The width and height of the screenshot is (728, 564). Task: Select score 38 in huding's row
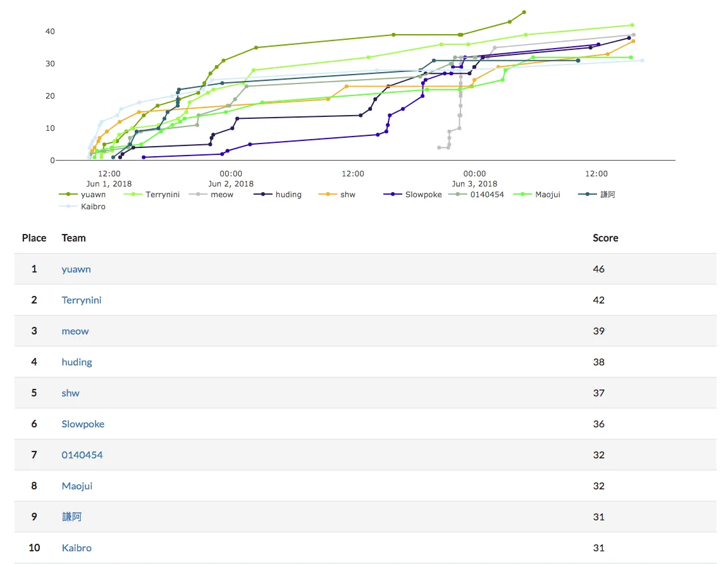pyautogui.click(x=598, y=362)
